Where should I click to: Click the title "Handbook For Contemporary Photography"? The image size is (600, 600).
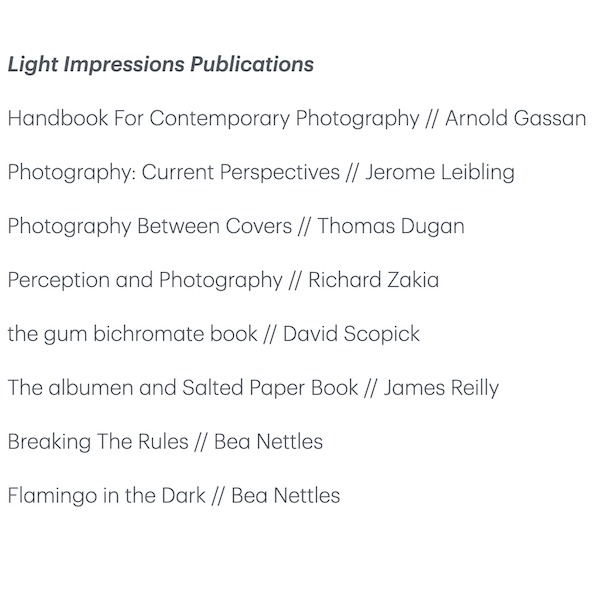(213, 119)
